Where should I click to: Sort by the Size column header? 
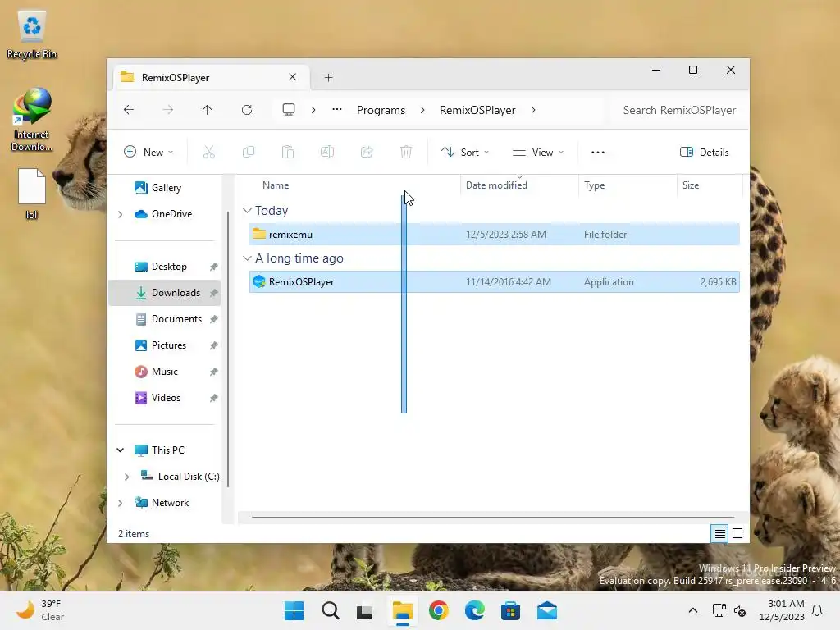710,185
